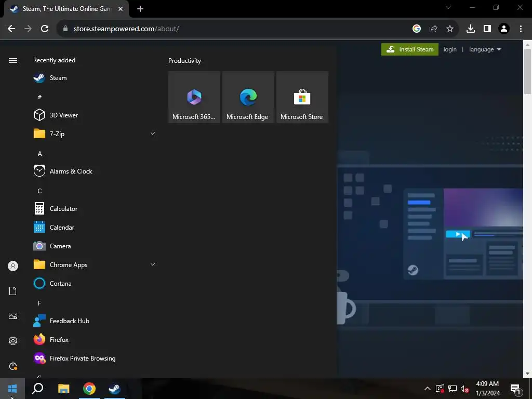Open File Explorer from taskbar

coord(64,389)
